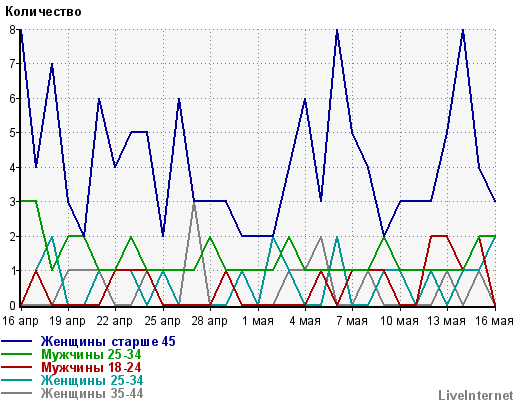Click the 'Женщины 25-34' legend label
520x405 pixels.
[x=92, y=380]
